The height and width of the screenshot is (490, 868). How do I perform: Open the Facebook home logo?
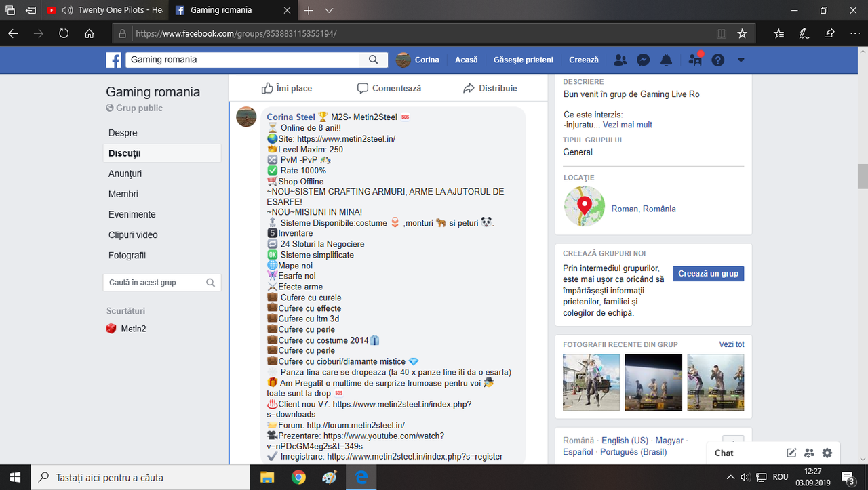coord(113,60)
